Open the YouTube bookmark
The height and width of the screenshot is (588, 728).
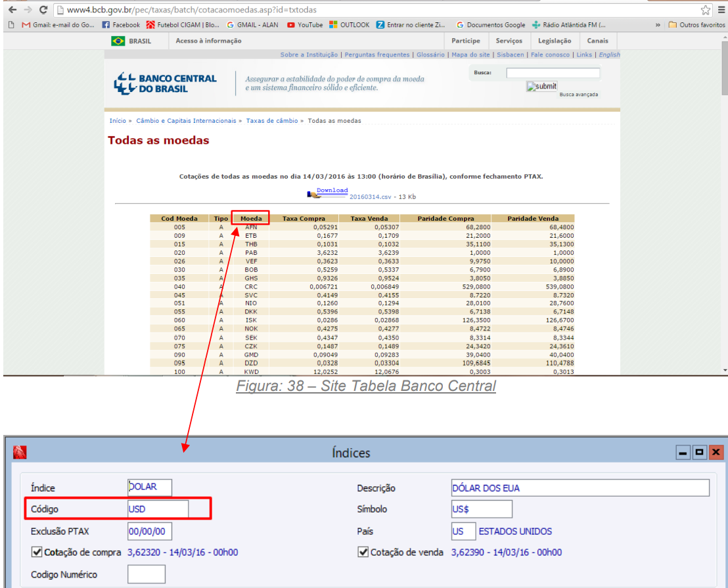point(305,25)
